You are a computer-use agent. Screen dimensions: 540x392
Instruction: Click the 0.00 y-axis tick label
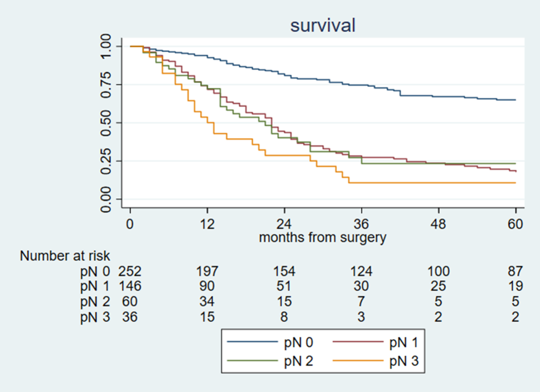(107, 199)
